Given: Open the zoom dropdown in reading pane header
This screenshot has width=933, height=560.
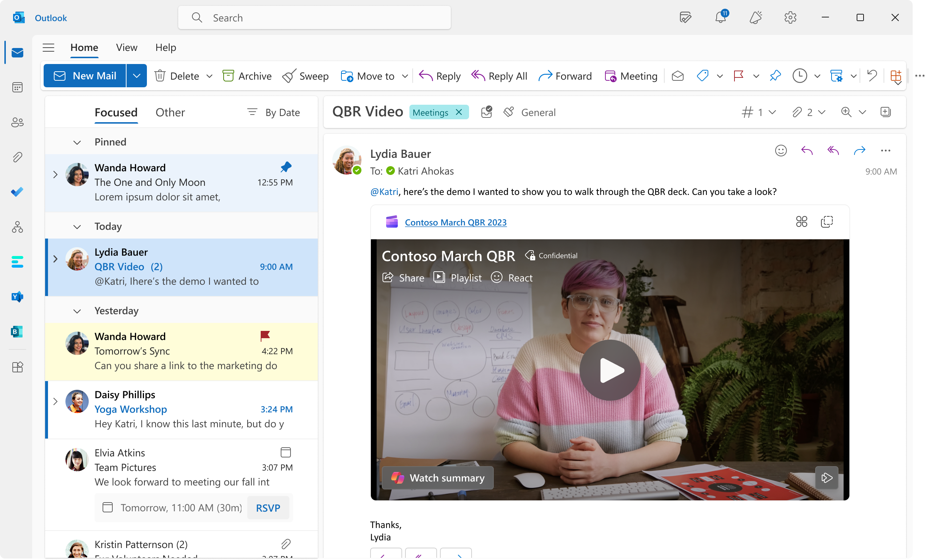Looking at the screenshot, I should coord(862,112).
